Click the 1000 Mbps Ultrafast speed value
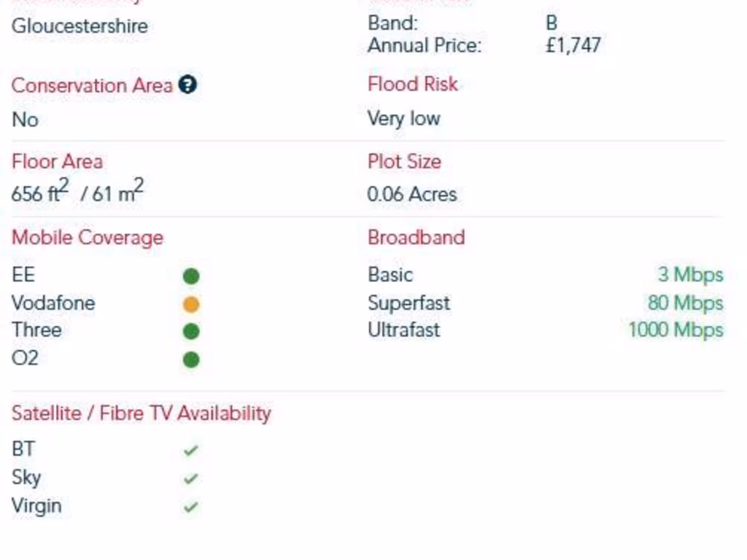Image resolution: width=747 pixels, height=560 pixels. tap(676, 330)
